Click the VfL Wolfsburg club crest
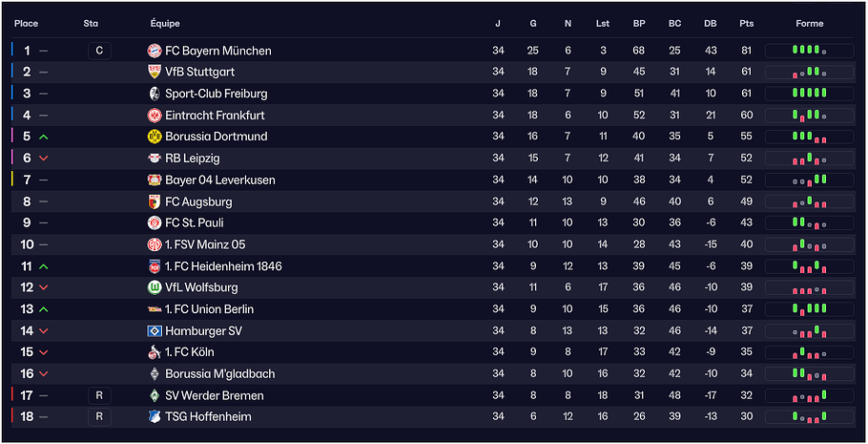Screen dimensions: 868x444 click(155, 287)
